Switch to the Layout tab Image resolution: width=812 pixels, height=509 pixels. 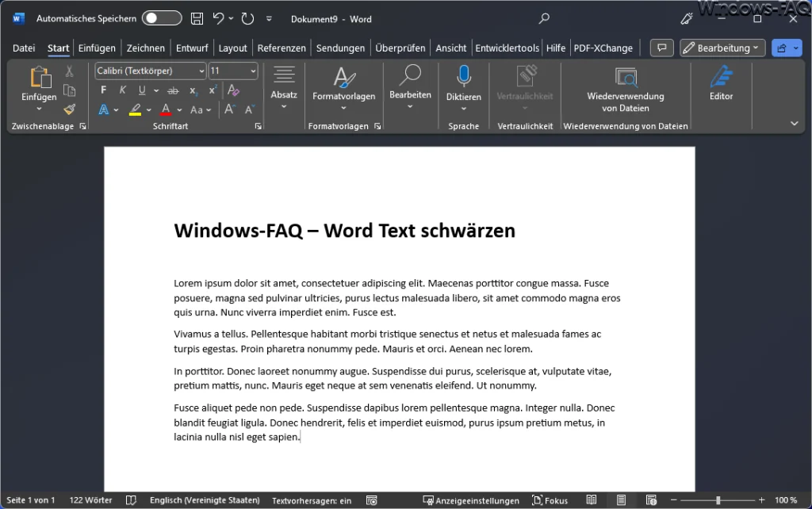pyautogui.click(x=232, y=48)
